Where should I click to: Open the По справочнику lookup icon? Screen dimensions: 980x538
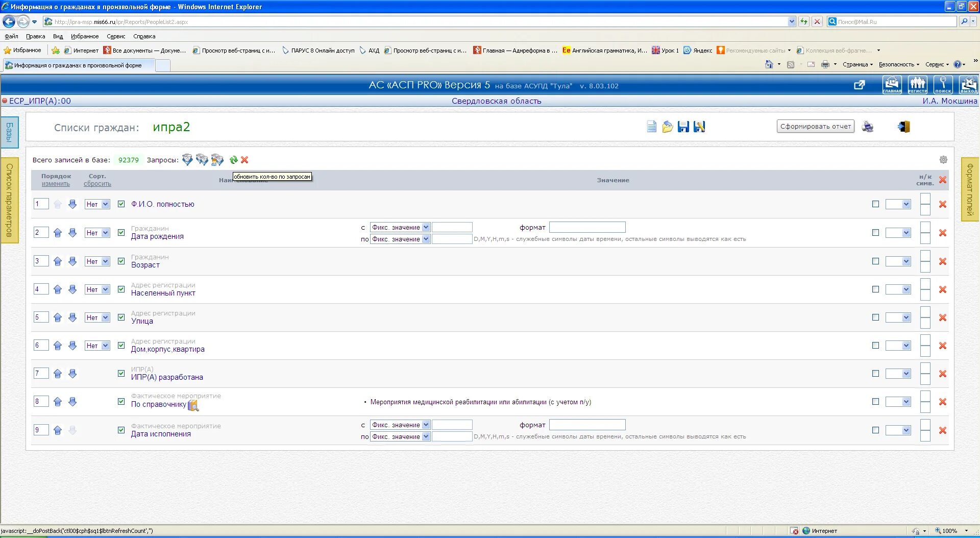click(193, 405)
